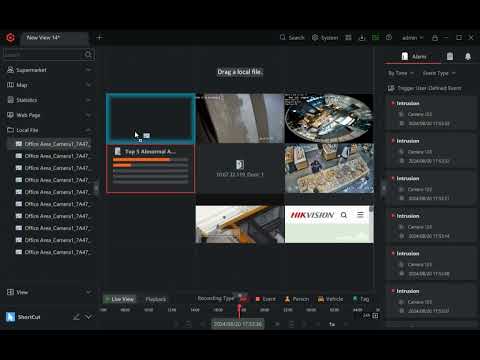Click the red timeline position marker

[239, 310]
